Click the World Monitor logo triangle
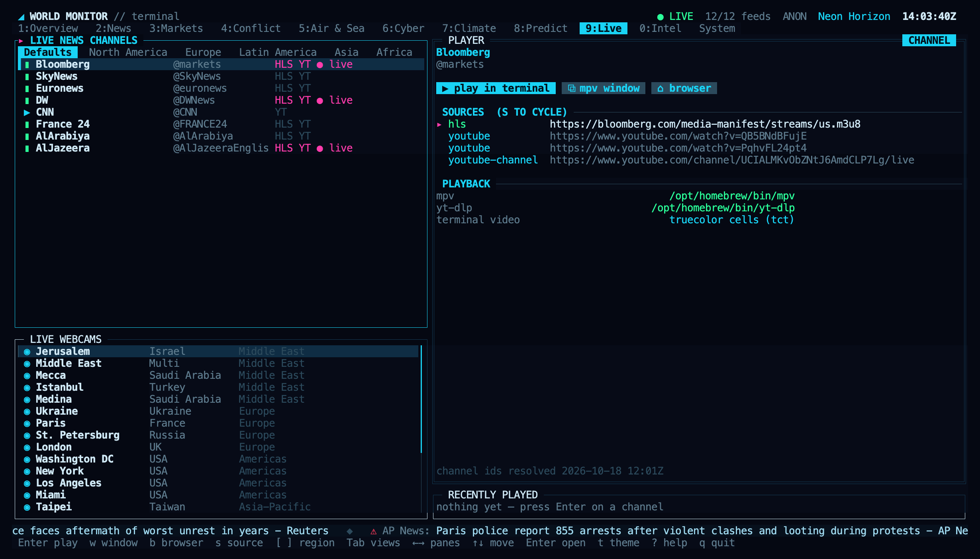This screenshot has width=980, height=559. point(21,17)
